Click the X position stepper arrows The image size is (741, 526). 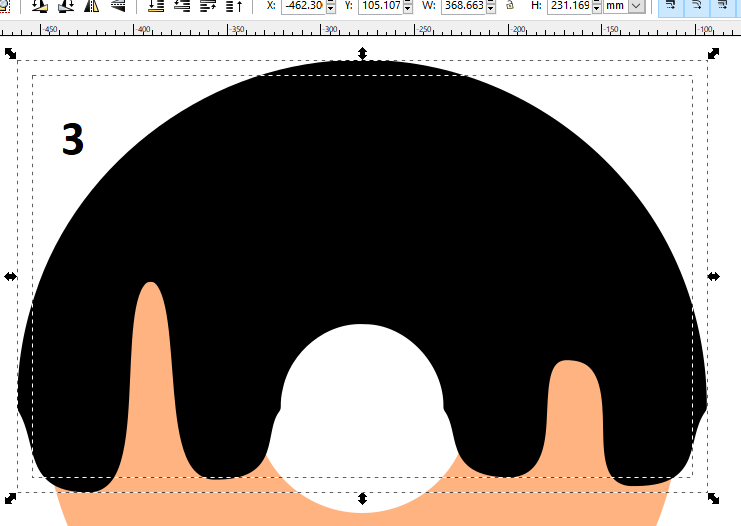(x=330, y=6)
